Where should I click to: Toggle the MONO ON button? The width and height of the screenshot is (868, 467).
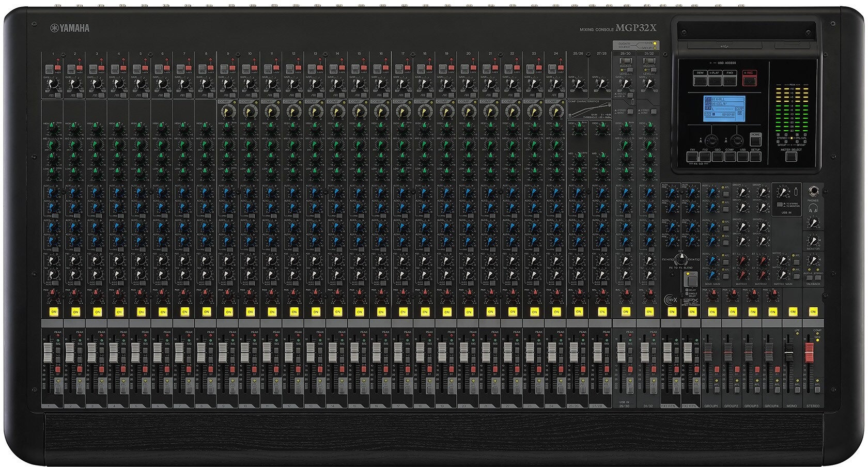(793, 312)
